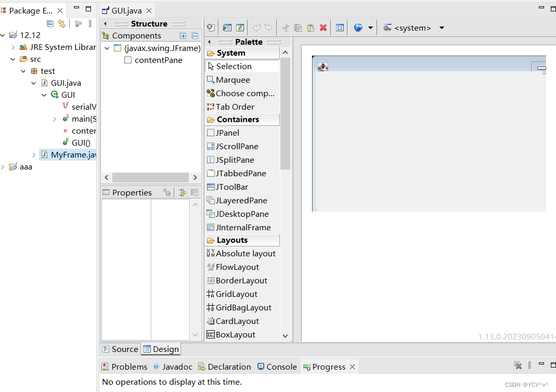This screenshot has height=392, width=556.
Task: Click the Redo arrow in designer toolbar
Action: point(269,28)
